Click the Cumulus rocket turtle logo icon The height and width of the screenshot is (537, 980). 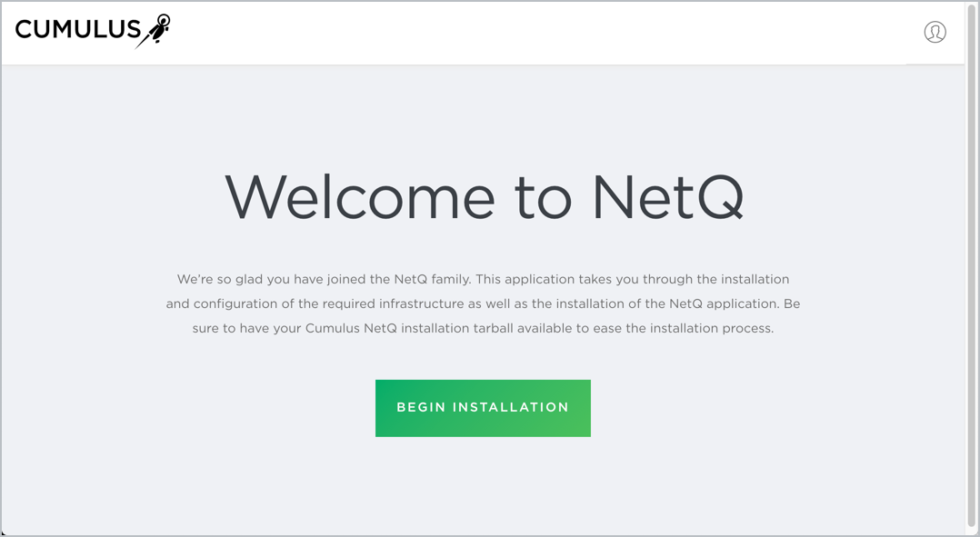pyautogui.click(x=154, y=30)
